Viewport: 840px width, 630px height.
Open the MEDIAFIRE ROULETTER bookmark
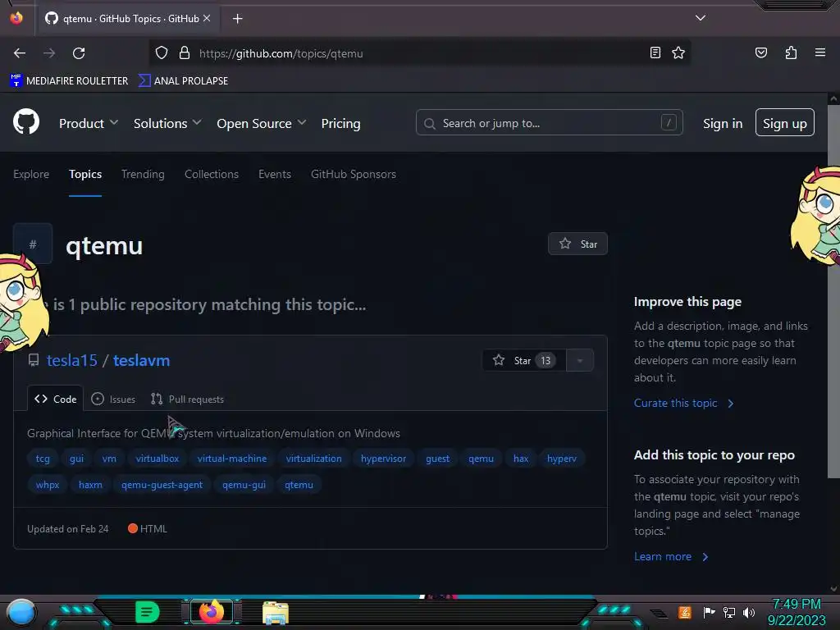coord(69,81)
